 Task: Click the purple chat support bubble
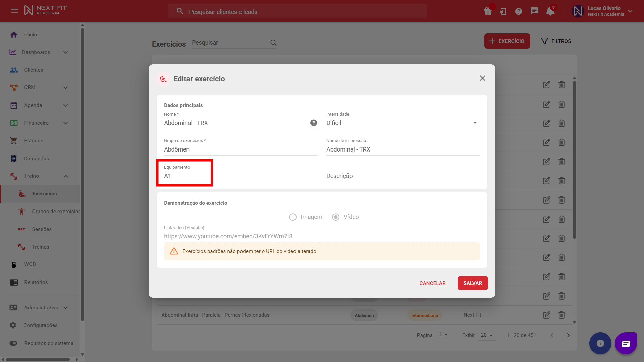point(626,343)
